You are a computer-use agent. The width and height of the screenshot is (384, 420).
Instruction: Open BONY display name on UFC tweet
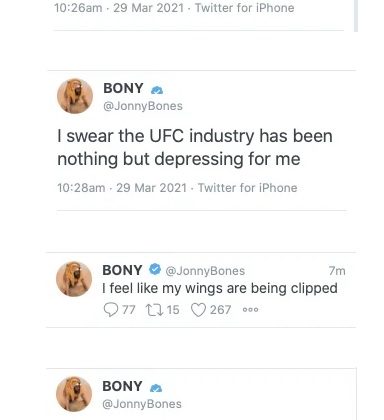123,88
